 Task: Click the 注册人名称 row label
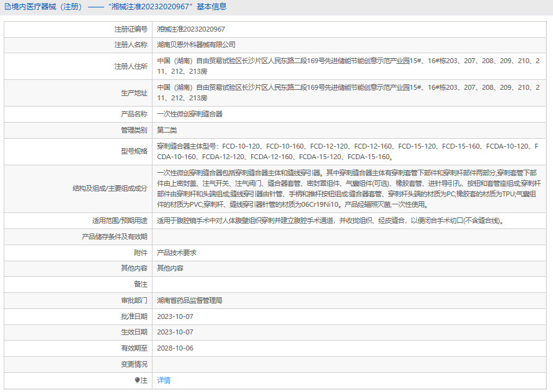tap(131, 45)
